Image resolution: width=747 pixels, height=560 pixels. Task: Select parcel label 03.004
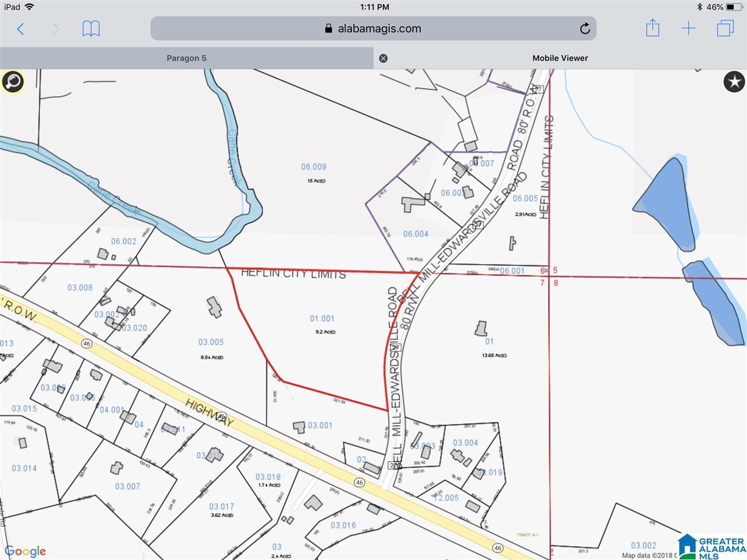465,443
